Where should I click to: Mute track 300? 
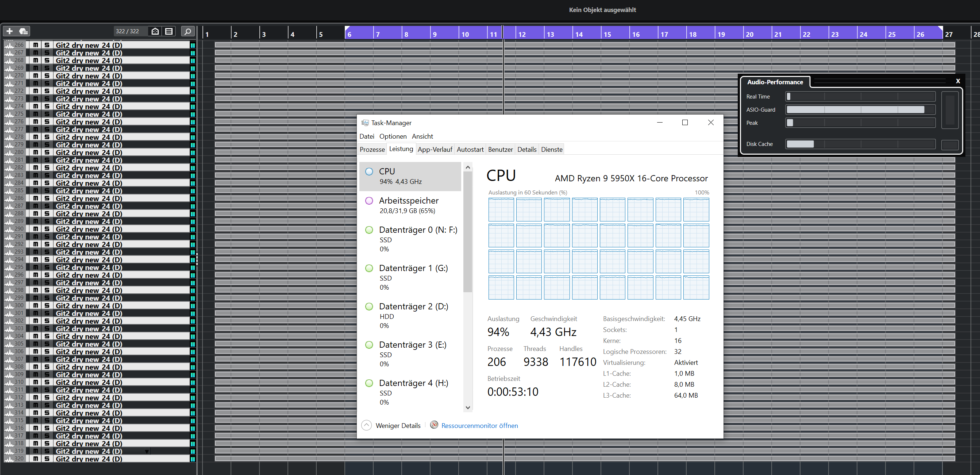click(35, 305)
